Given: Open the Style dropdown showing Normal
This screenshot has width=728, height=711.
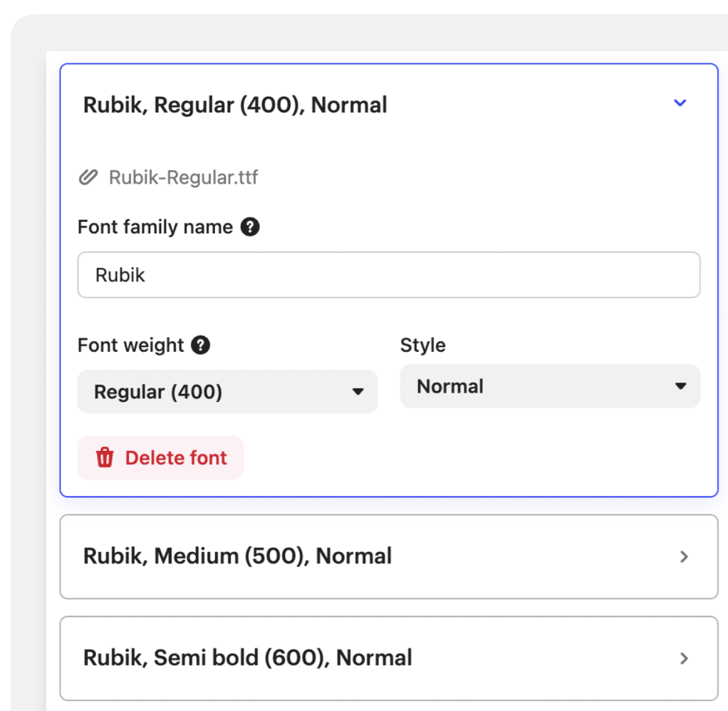Looking at the screenshot, I should (549, 386).
